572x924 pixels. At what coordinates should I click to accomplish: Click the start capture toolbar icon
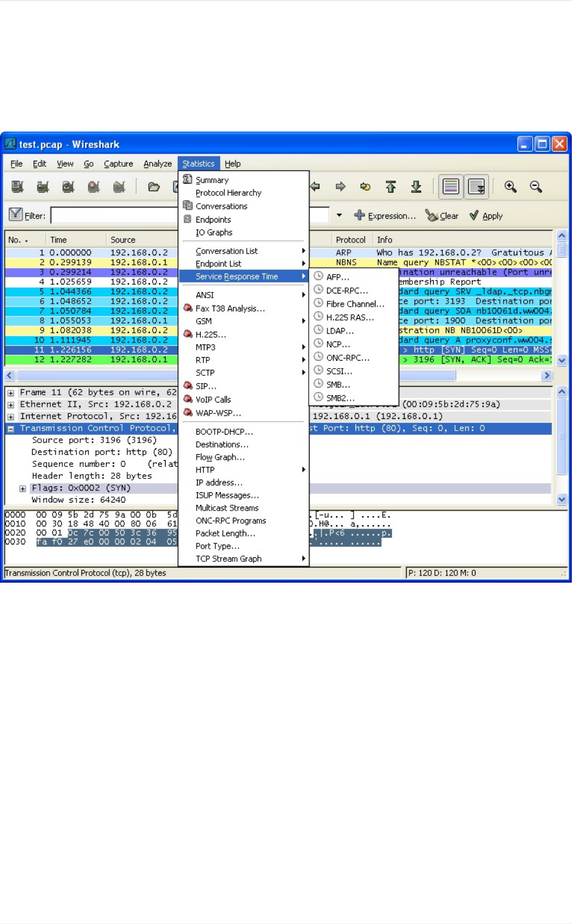(68, 187)
